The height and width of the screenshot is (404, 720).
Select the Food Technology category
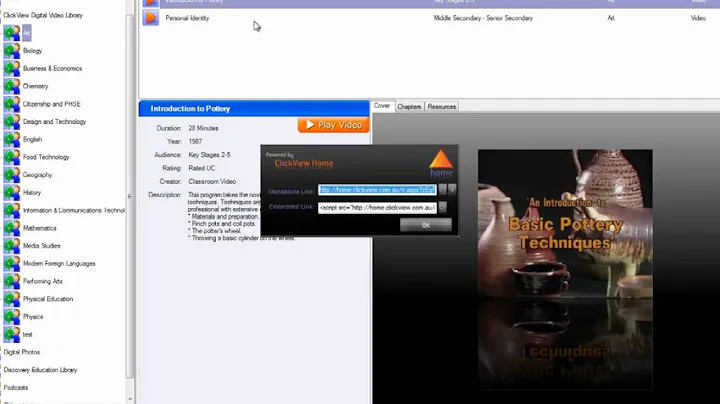pos(46,157)
